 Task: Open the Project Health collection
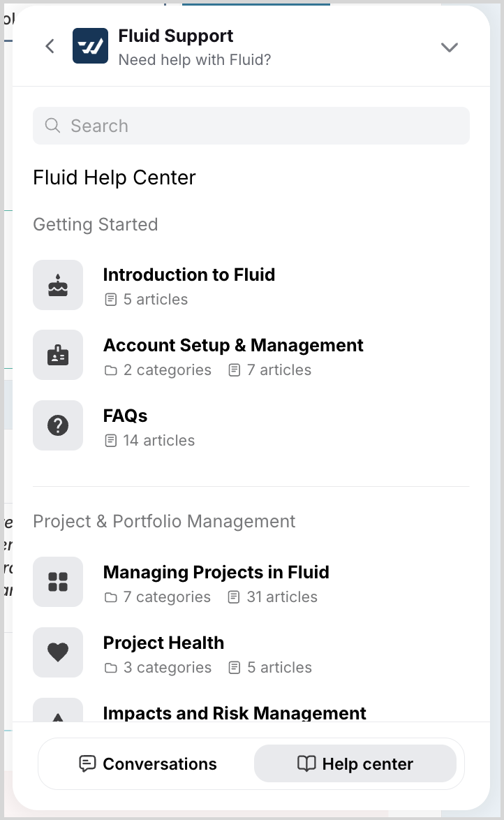[x=163, y=643]
